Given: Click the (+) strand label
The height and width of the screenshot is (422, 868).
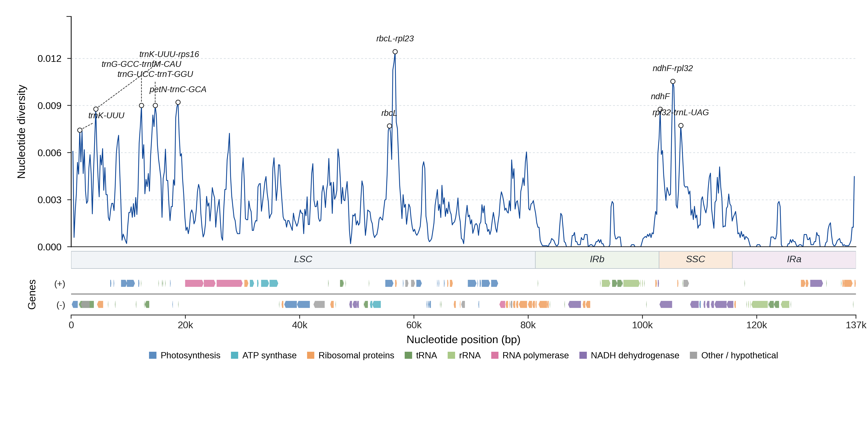Looking at the screenshot, I should pyautogui.click(x=60, y=284).
